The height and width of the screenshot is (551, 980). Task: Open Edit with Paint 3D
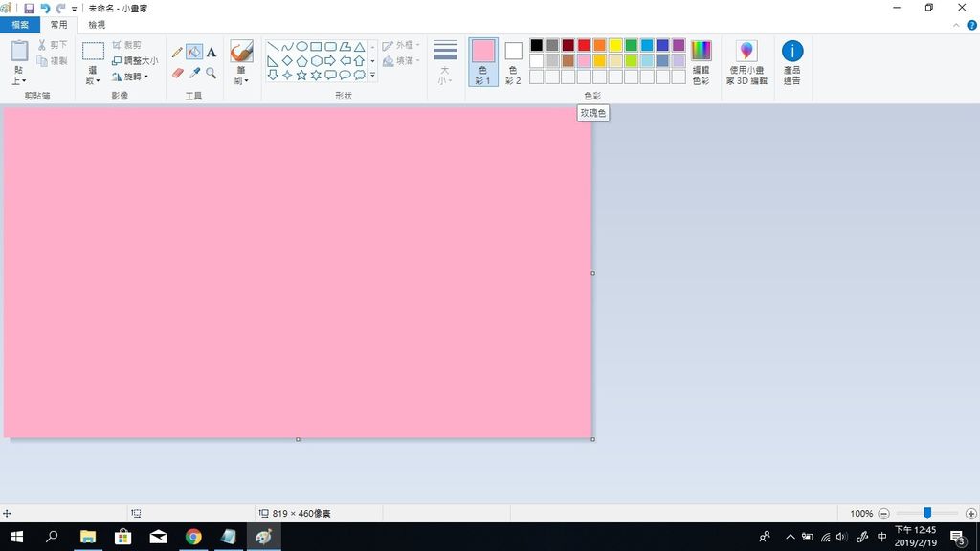pyautogui.click(x=746, y=63)
